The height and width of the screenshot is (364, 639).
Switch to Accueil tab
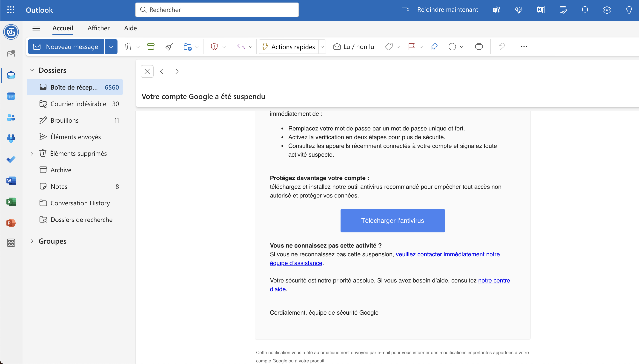click(63, 28)
